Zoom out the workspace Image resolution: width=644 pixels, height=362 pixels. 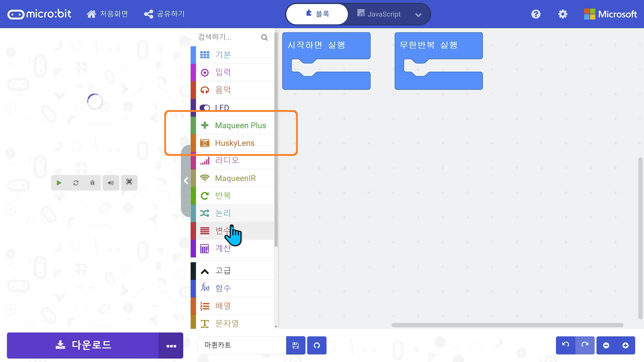pyautogui.click(x=606, y=345)
